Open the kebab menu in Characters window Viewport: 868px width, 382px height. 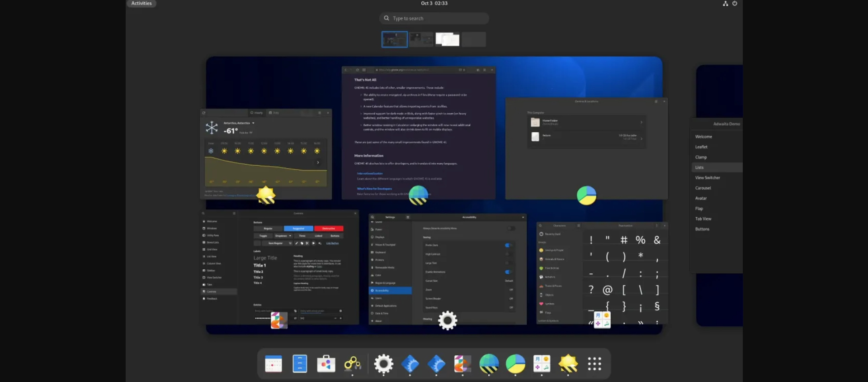pyautogui.click(x=656, y=225)
